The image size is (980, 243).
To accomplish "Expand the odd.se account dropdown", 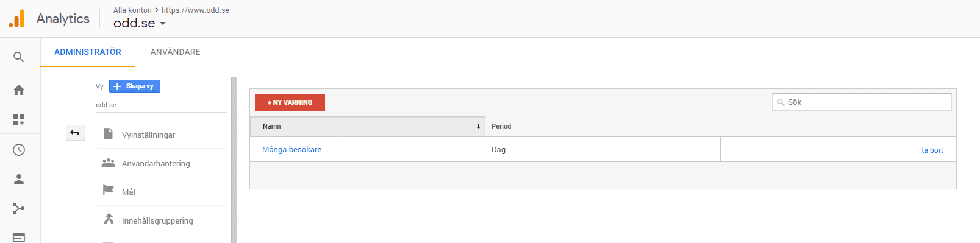I will [x=140, y=23].
